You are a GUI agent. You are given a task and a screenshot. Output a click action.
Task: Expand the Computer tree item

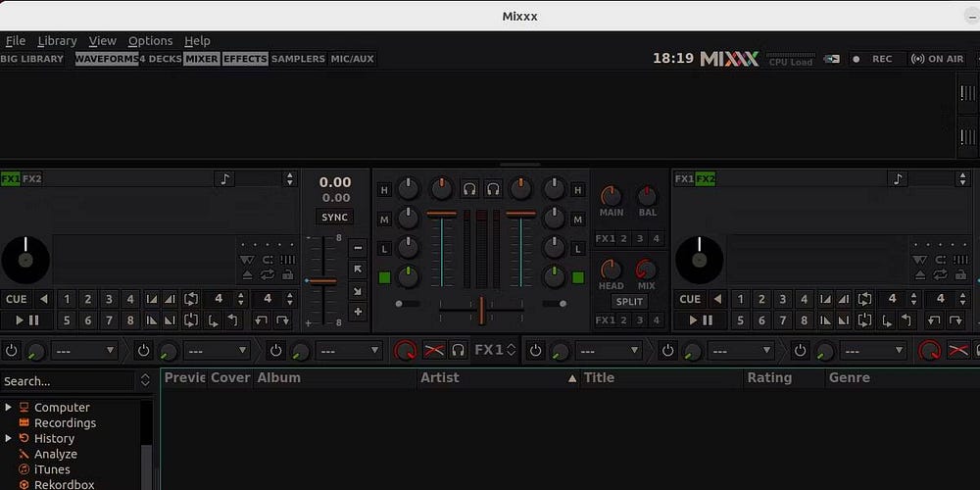coord(9,407)
